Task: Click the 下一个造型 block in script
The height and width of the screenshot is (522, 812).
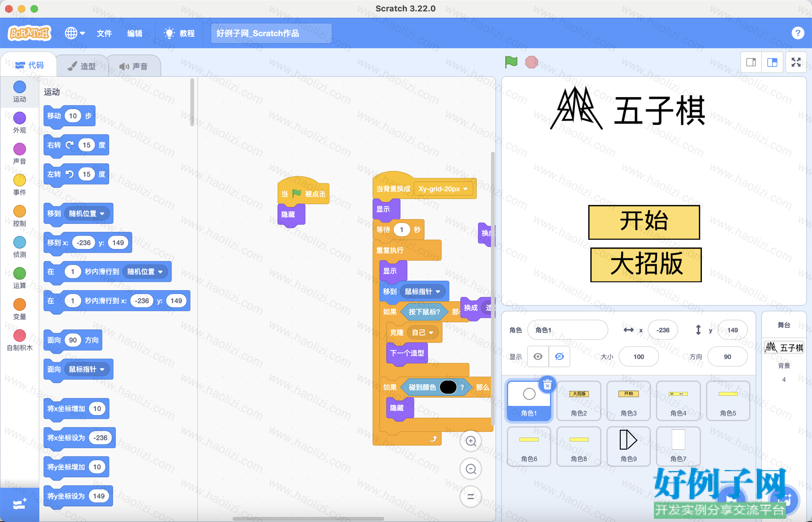Action: coord(407,353)
